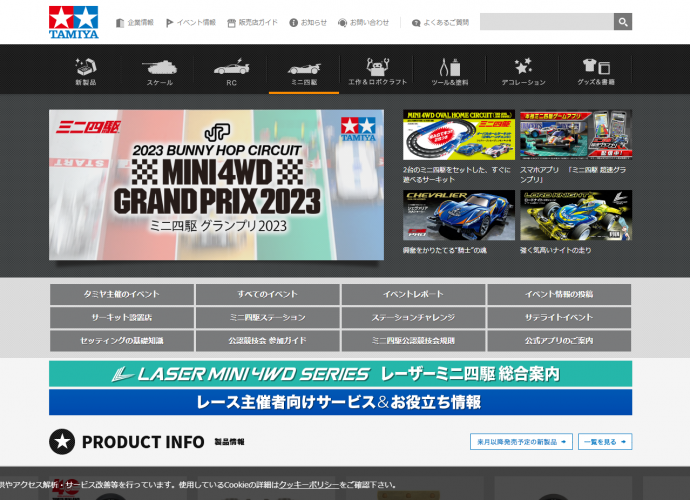The width and height of the screenshot is (690, 500).
Task: Click セッティングの基礎知識 button
Action: (122, 341)
